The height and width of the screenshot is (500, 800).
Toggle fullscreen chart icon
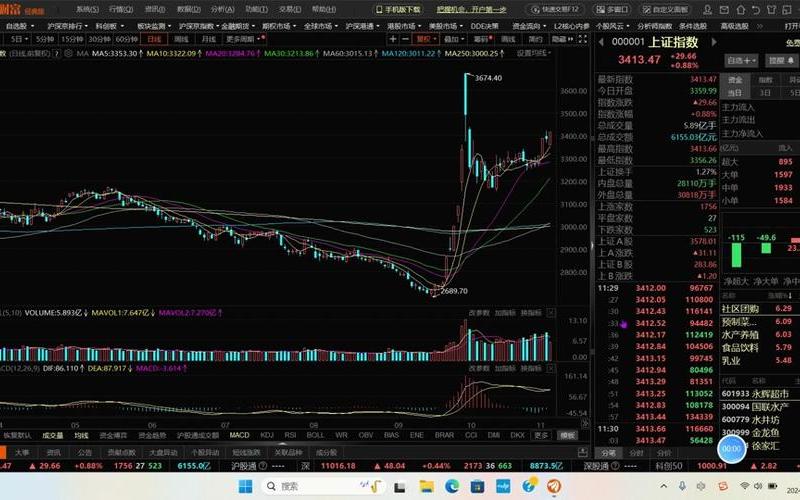tap(583, 39)
